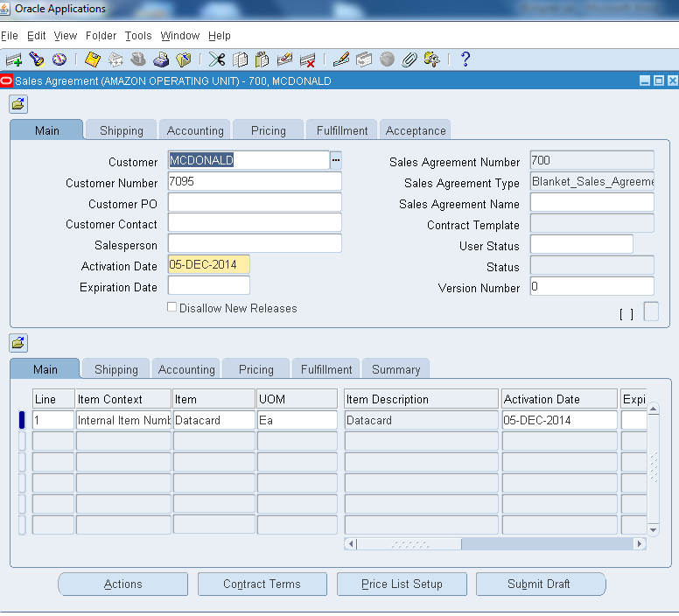The image size is (679, 616).
Task: Click line 1 Activation Date cell
Action: click(559, 420)
